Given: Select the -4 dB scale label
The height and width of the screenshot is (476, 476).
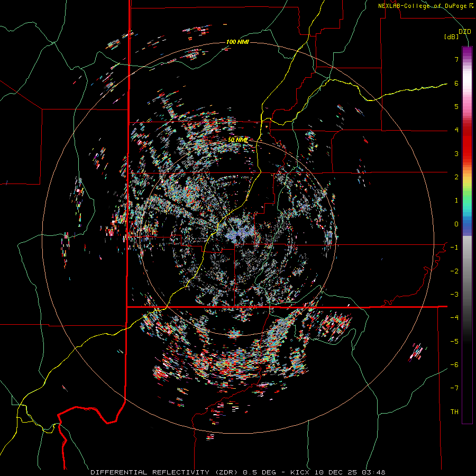Looking at the screenshot, I should tap(454, 318).
